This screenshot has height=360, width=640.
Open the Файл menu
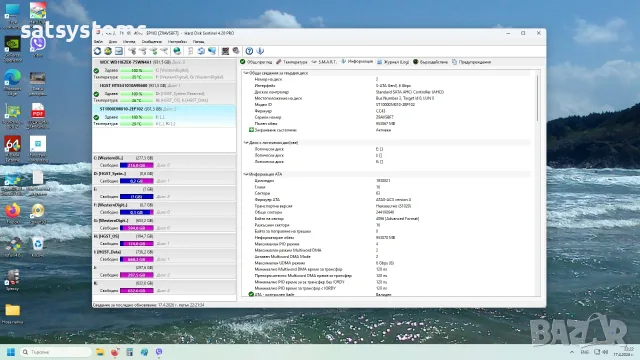coord(98,42)
